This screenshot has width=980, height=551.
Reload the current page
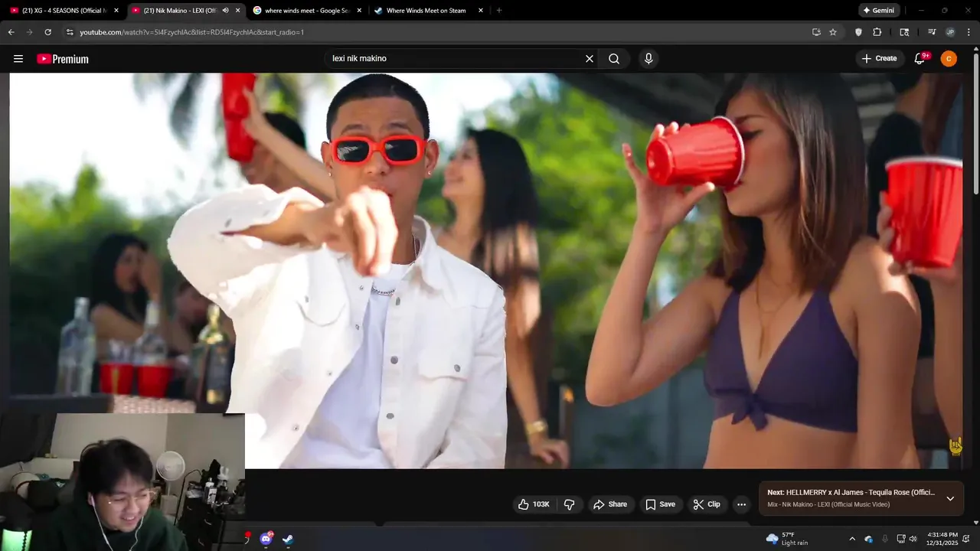pos(47,32)
